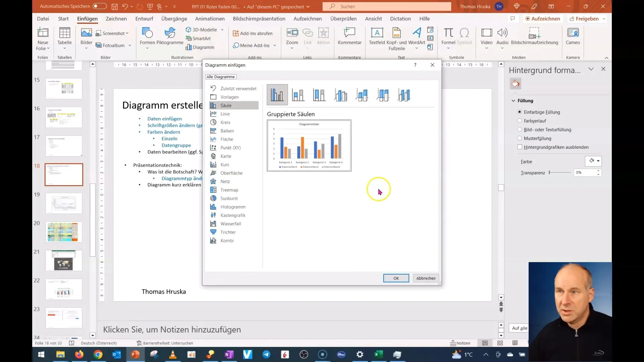Open the Video dropdown in Medien
The width and height of the screenshot is (644, 362).
(x=486, y=48)
